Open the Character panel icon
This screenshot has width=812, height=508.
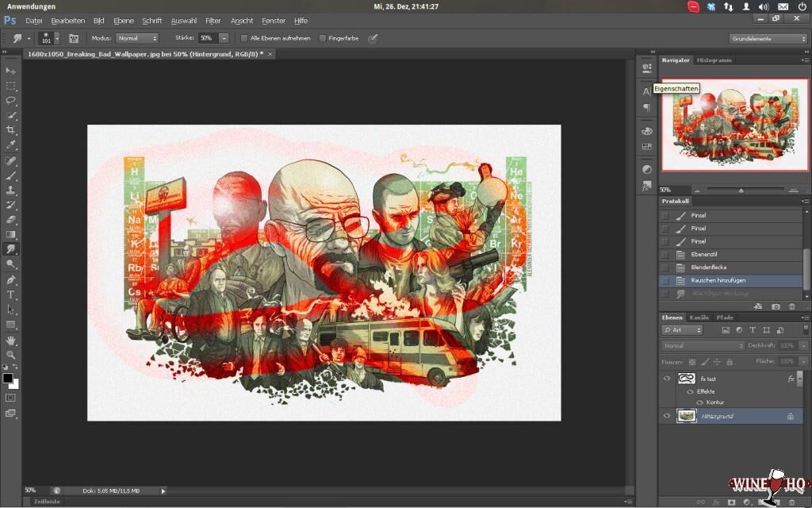tap(646, 92)
